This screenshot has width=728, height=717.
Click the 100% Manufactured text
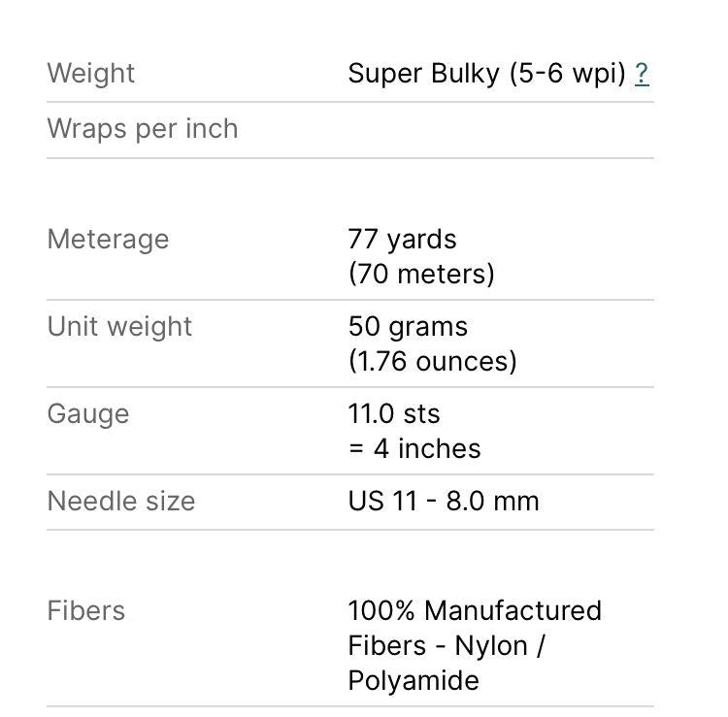[475, 611]
